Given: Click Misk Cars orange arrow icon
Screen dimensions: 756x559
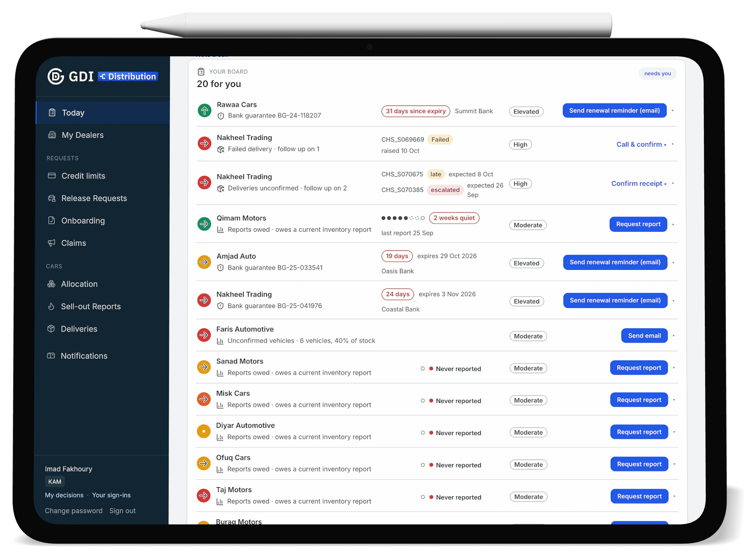Looking at the screenshot, I should point(204,399).
